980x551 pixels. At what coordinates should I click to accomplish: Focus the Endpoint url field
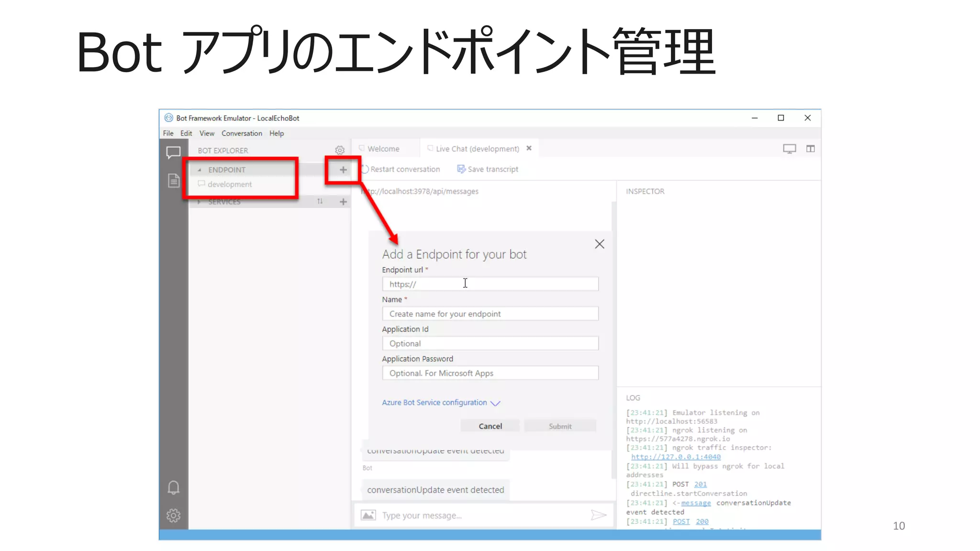click(x=490, y=284)
